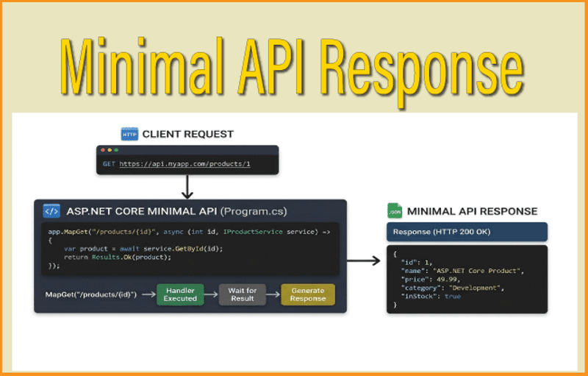This screenshot has width=588, height=376.
Task: Click the ASP.NET CORE MINIMAL API heading
Action: [176, 211]
